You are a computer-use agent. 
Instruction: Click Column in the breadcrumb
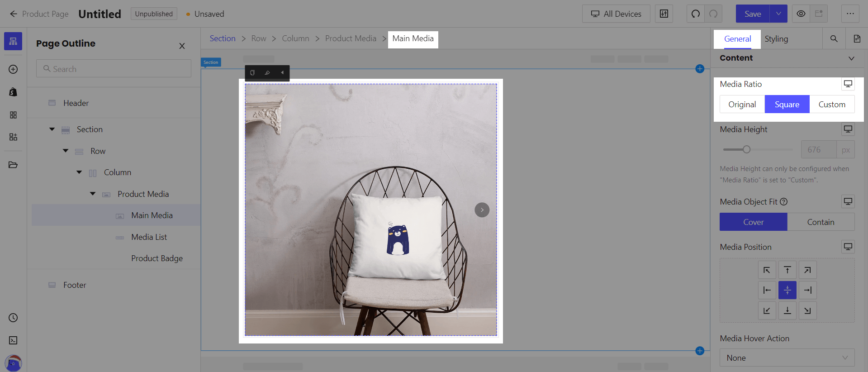pos(295,38)
